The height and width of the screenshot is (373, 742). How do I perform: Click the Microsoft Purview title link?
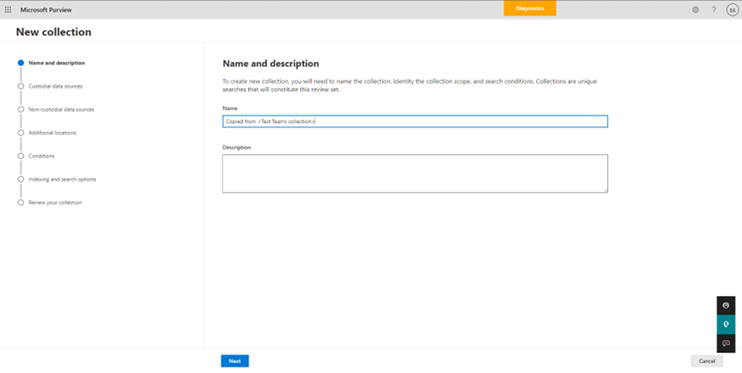pyautogui.click(x=46, y=9)
